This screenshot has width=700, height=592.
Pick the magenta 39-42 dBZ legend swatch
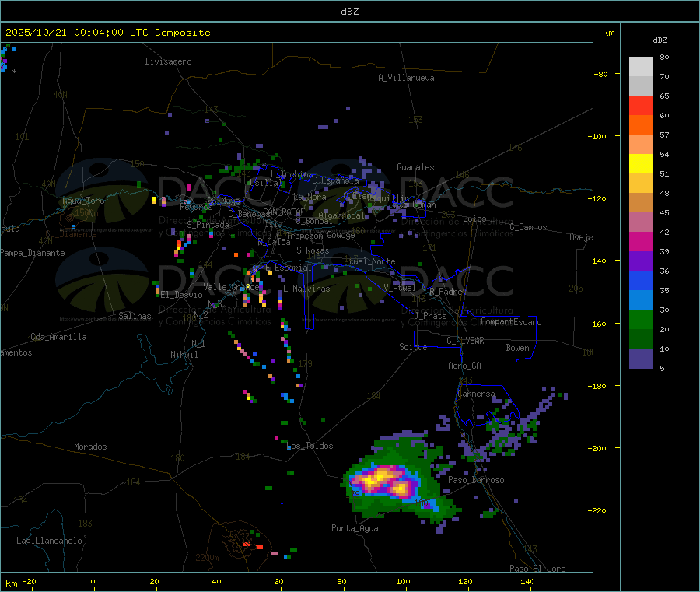click(641, 241)
